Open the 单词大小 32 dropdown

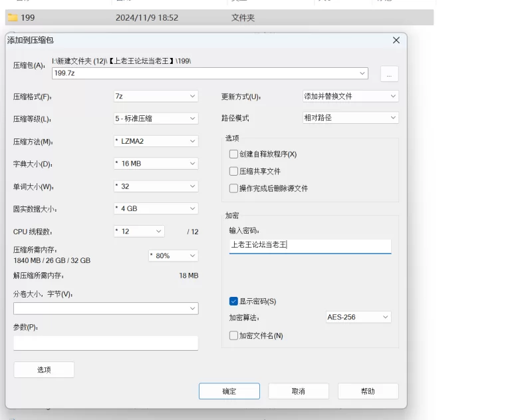(x=156, y=186)
